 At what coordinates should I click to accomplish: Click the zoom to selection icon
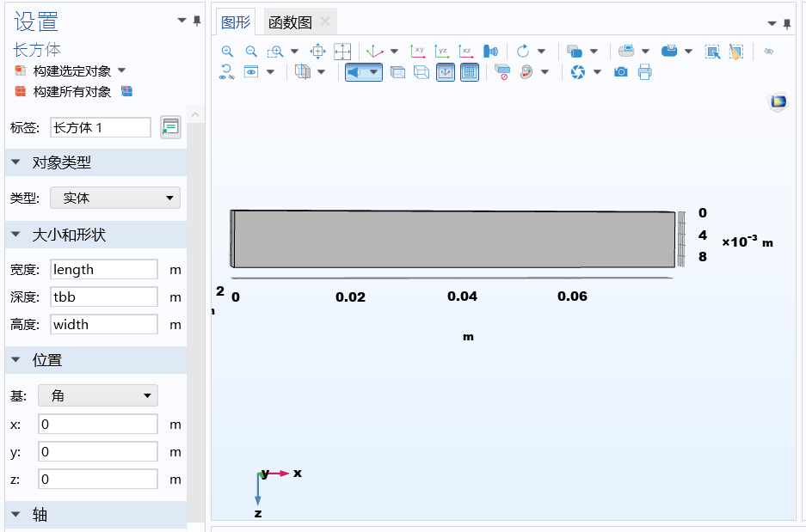318,52
